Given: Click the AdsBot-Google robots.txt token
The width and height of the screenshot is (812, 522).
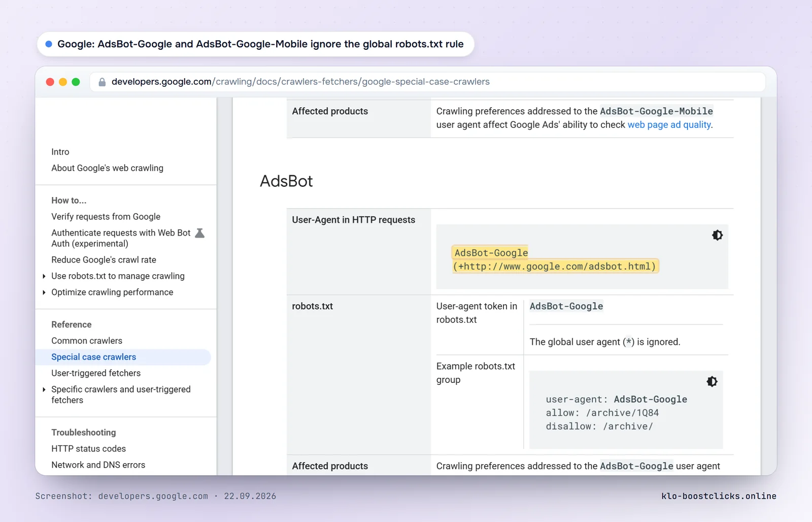Looking at the screenshot, I should (x=566, y=306).
